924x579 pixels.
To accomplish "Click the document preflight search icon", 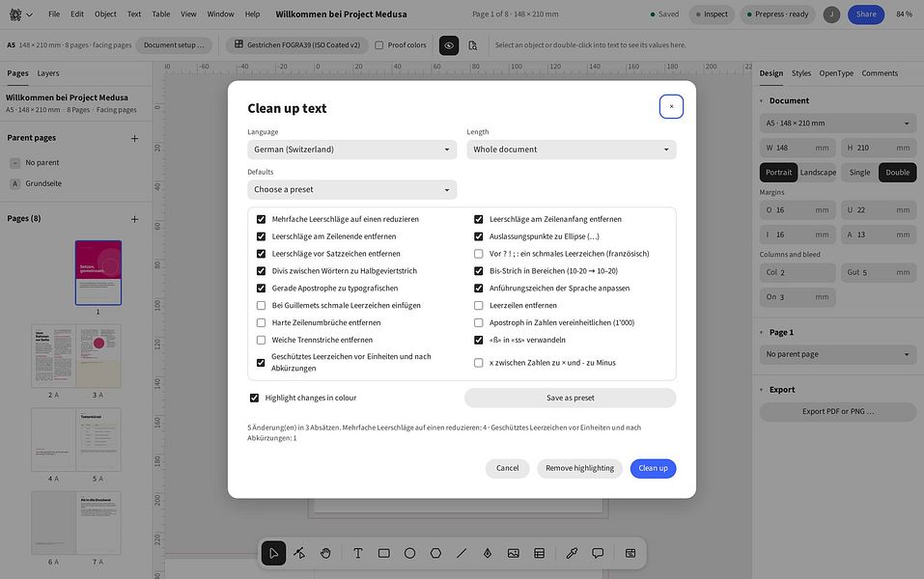I will (x=472, y=45).
